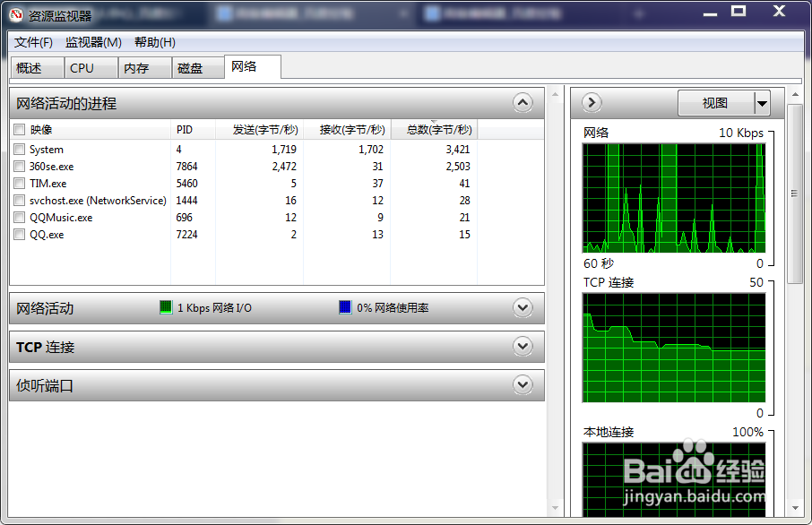Select the 网络 tab
Viewport: 812px width, 525px height.
(253, 67)
